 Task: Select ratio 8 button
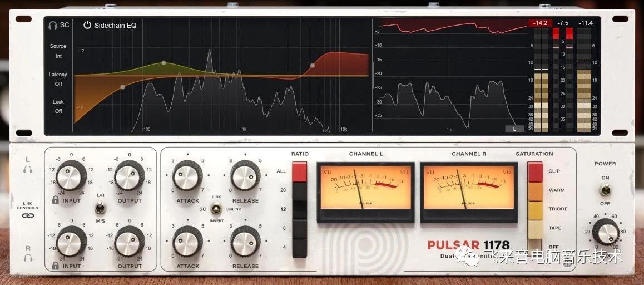point(299,228)
